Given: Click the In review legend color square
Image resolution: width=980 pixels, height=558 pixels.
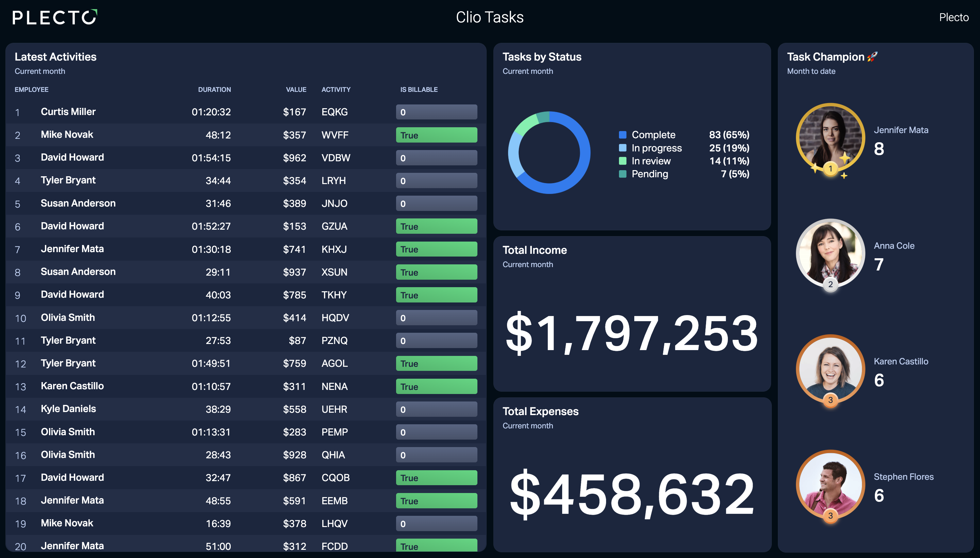Looking at the screenshot, I should coord(622,161).
